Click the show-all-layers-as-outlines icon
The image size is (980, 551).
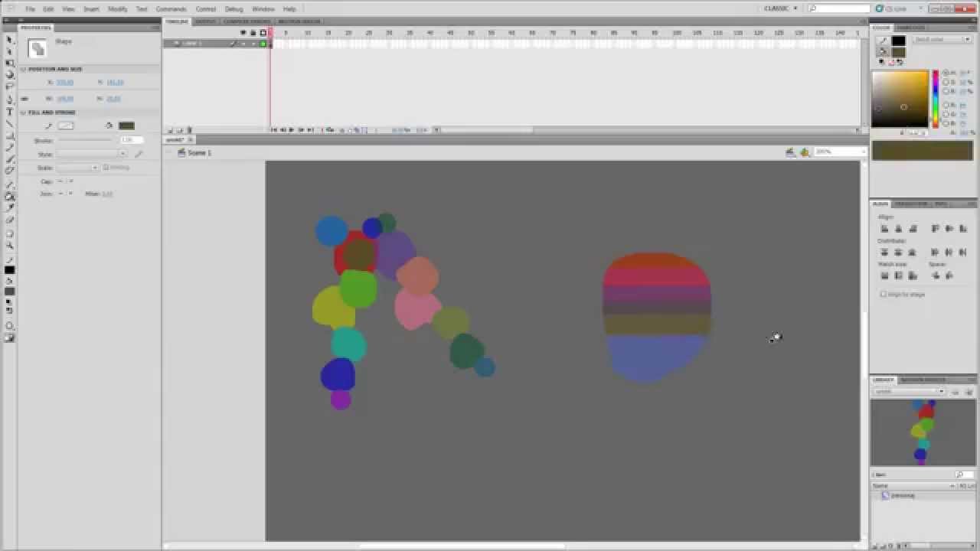263,33
